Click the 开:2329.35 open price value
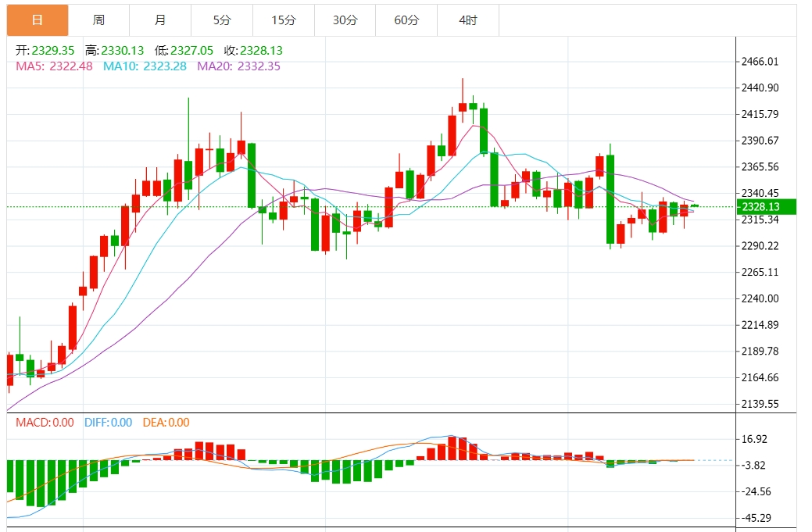812x532 pixels. (45, 50)
